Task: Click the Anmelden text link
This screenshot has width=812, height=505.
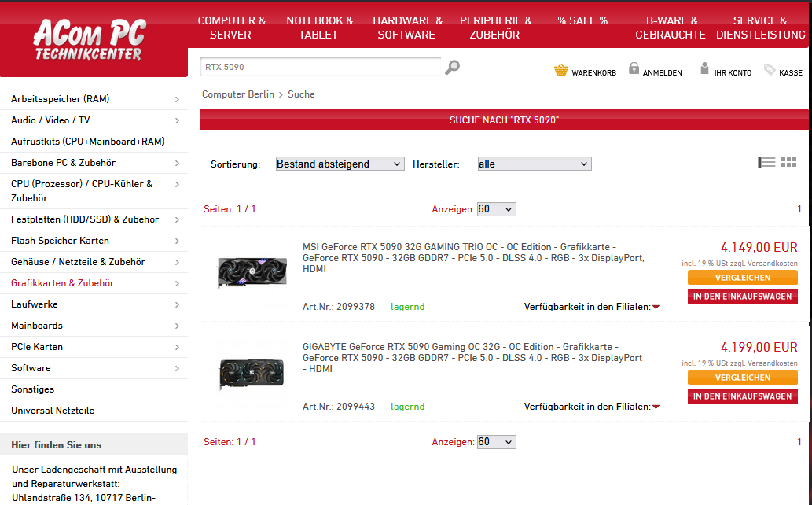Action: click(663, 73)
